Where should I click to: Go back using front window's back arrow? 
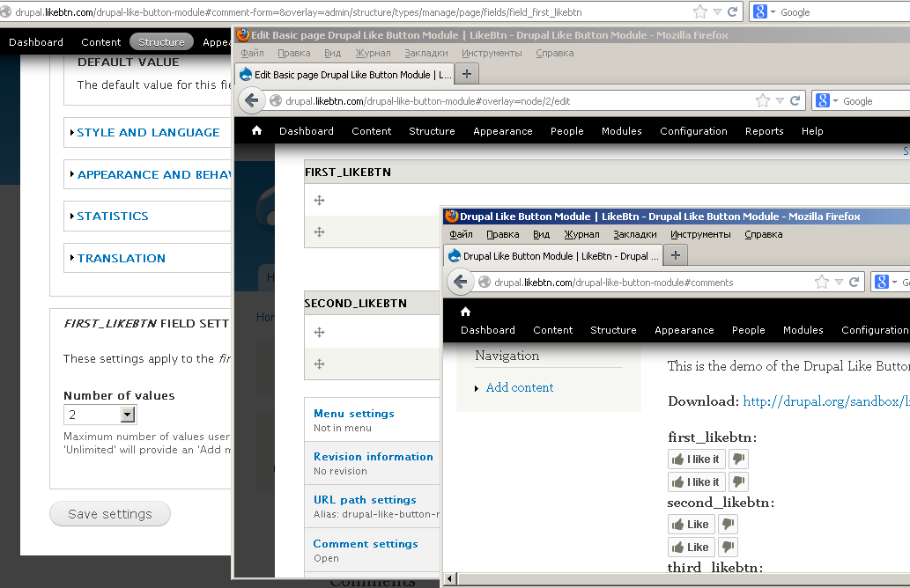[x=460, y=282]
